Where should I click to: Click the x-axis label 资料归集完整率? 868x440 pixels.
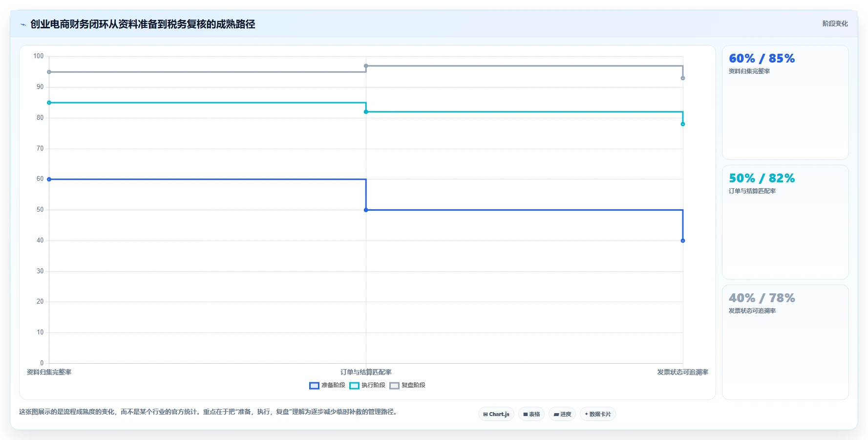49,372
